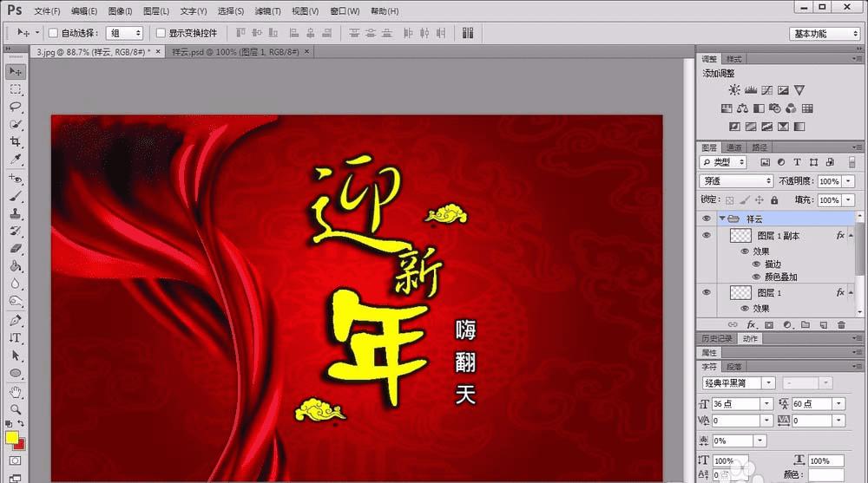Image resolution: width=868 pixels, height=483 pixels.
Task: Open the 不透明度 opacity dropdown arrow
Action: pyautogui.click(x=848, y=181)
